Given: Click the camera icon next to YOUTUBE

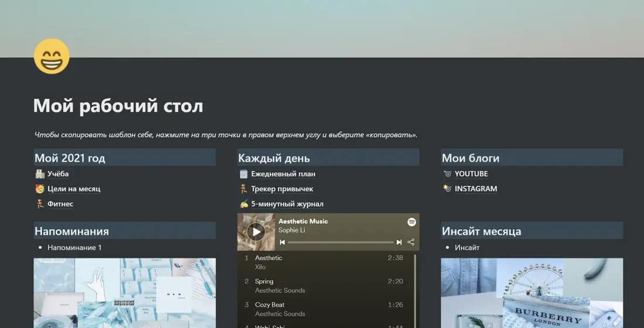Looking at the screenshot, I should 447,174.
